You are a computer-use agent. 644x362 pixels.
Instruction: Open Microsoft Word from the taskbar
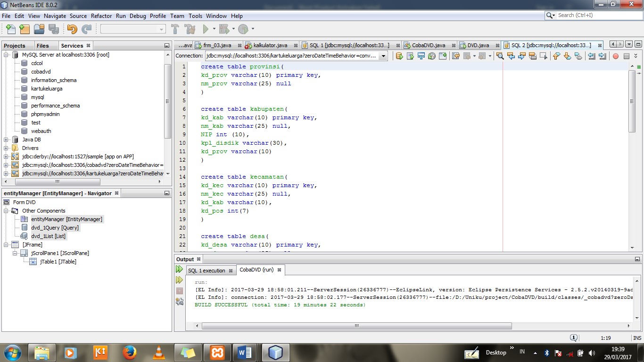pyautogui.click(x=245, y=352)
